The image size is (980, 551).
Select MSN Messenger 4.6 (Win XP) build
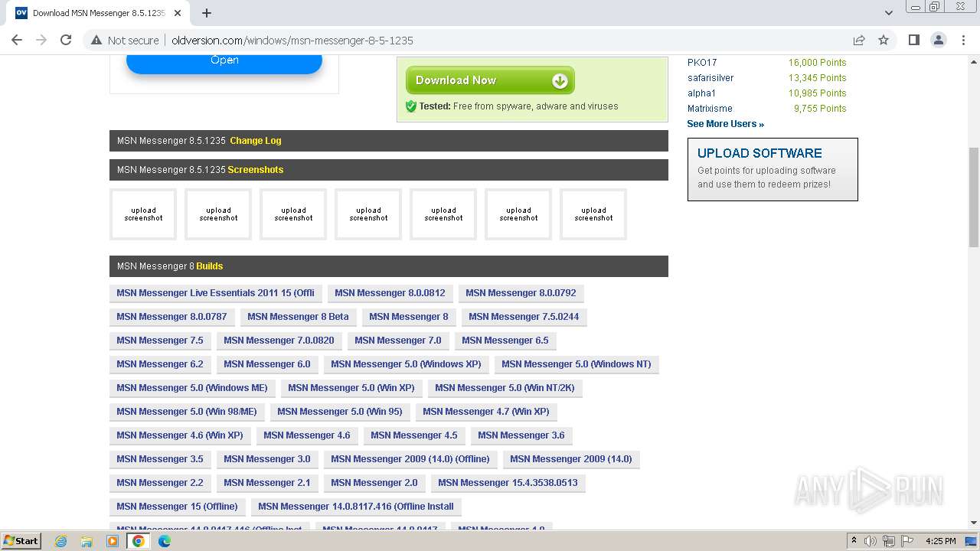point(180,435)
